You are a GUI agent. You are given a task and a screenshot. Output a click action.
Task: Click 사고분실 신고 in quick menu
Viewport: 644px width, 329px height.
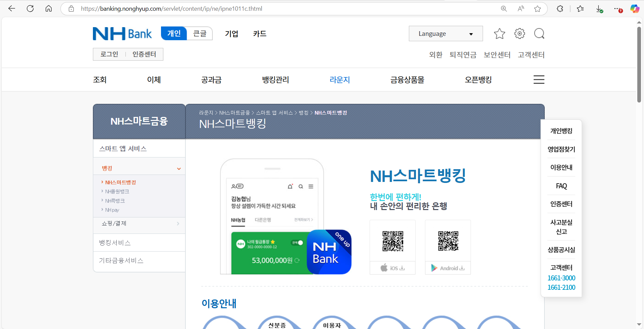561,227
